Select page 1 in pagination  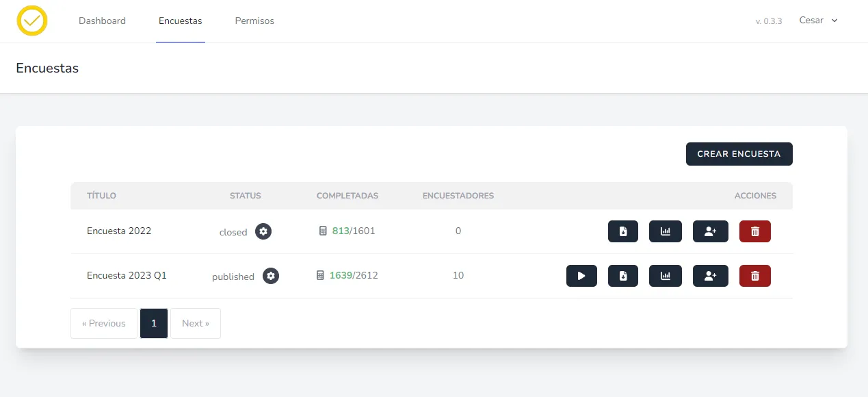[154, 323]
